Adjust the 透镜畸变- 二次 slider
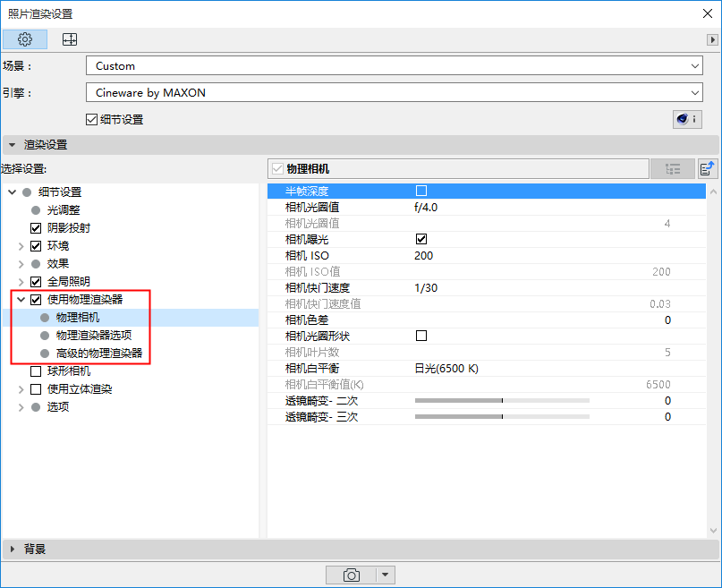The width and height of the screenshot is (722, 588). click(502, 401)
